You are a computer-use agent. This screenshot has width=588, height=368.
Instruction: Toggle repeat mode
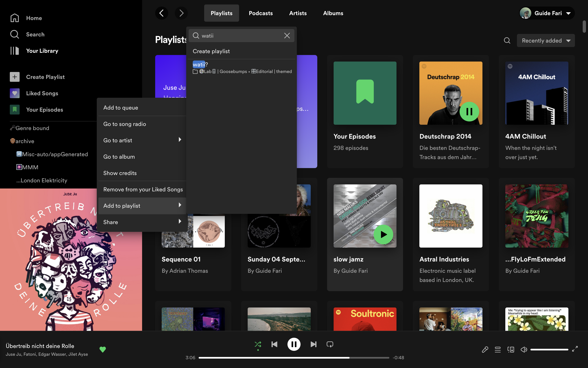point(330,344)
